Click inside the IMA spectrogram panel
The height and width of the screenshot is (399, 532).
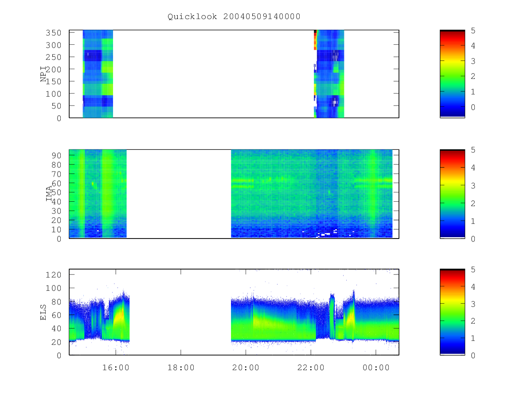(x=234, y=194)
